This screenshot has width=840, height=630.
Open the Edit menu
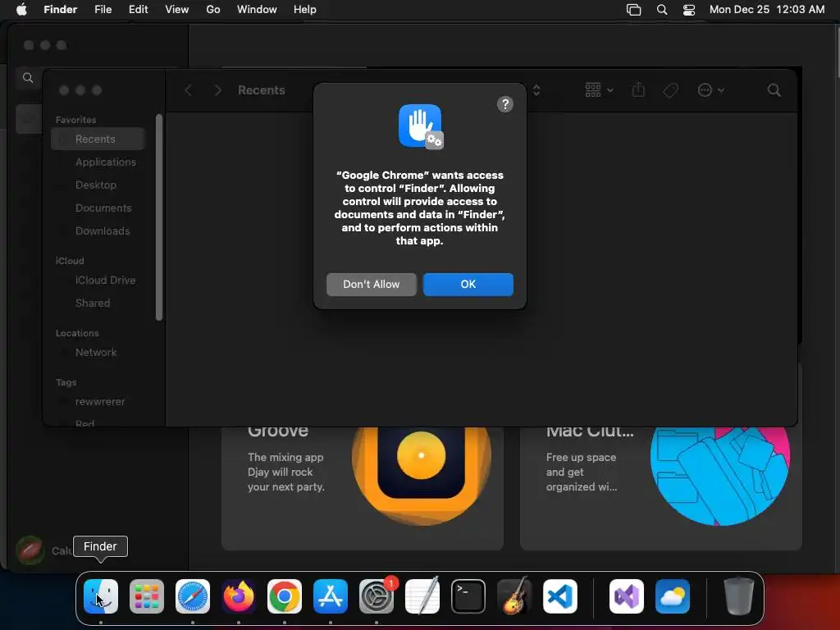[x=138, y=10]
